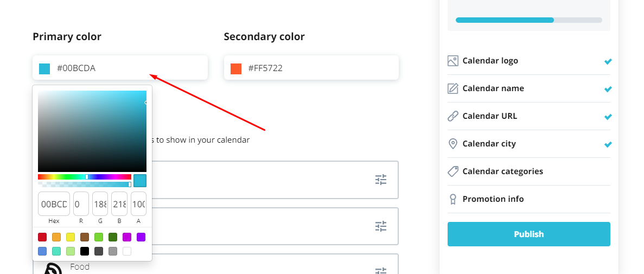
Task: Click the Calendar URL link icon
Action: [452, 116]
